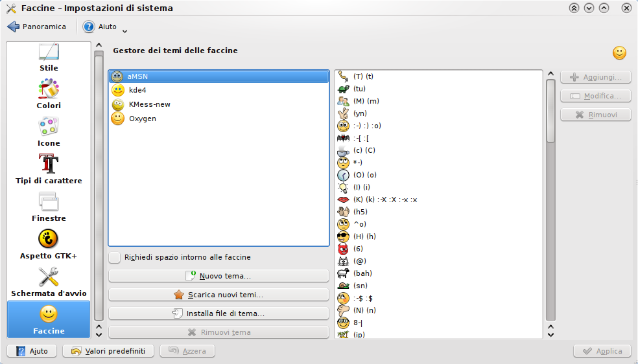Click the sidebar scroll up arrow
Screen dimensions: 638x364
click(x=99, y=45)
